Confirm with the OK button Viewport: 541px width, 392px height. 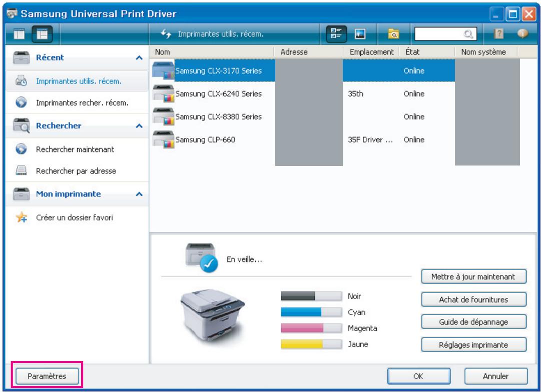418,376
